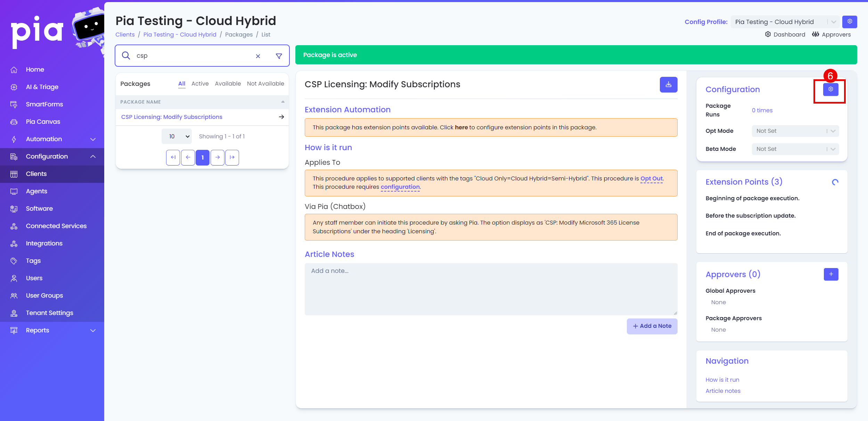Jump to How is it run
This screenshot has height=421, width=868.
tap(722, 380)
